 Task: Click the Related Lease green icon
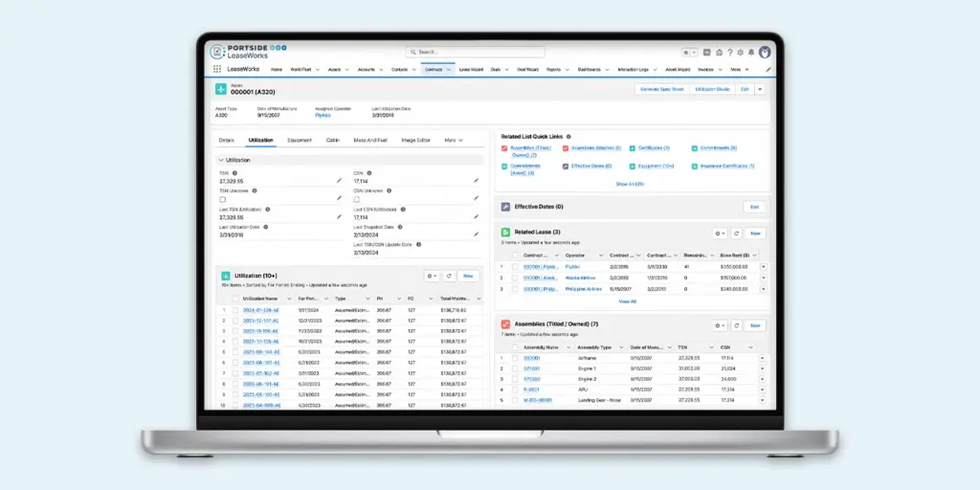click(x=505, y=232)
